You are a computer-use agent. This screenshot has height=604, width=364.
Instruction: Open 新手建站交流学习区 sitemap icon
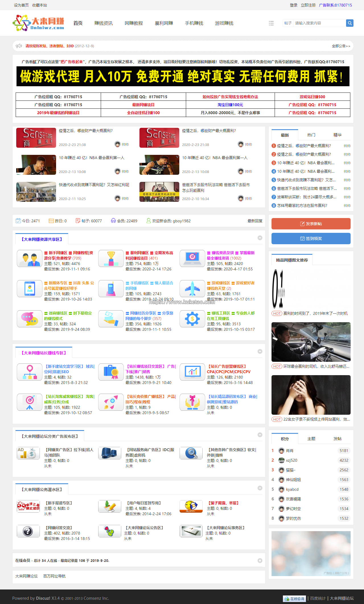30,372
